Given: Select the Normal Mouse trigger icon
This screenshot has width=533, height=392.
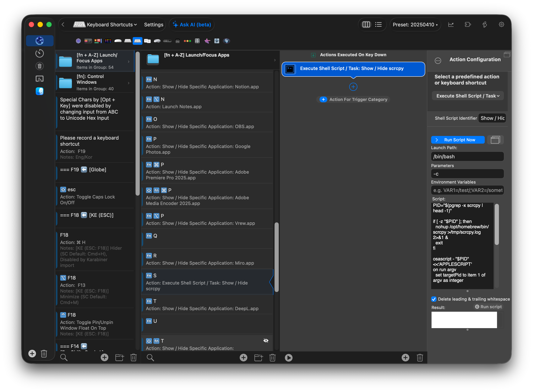Looking at the screenshot, I should point(157,41).
